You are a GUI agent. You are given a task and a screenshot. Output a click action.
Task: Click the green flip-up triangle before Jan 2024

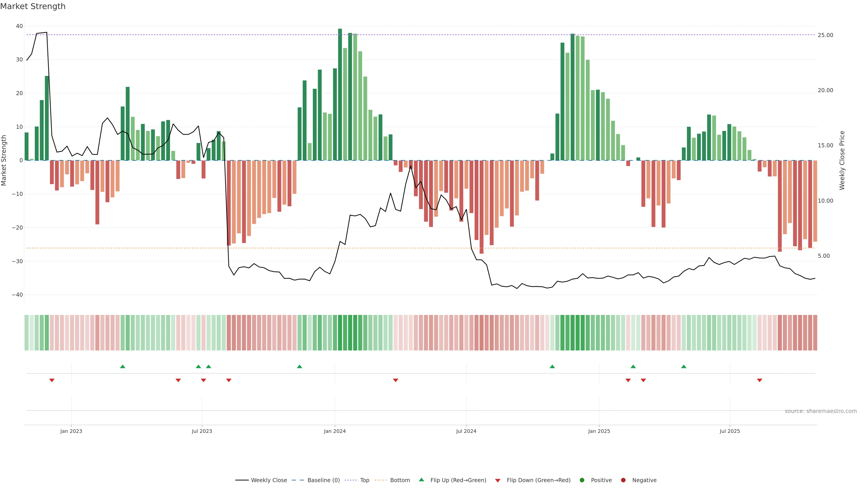tap(300, 366)
